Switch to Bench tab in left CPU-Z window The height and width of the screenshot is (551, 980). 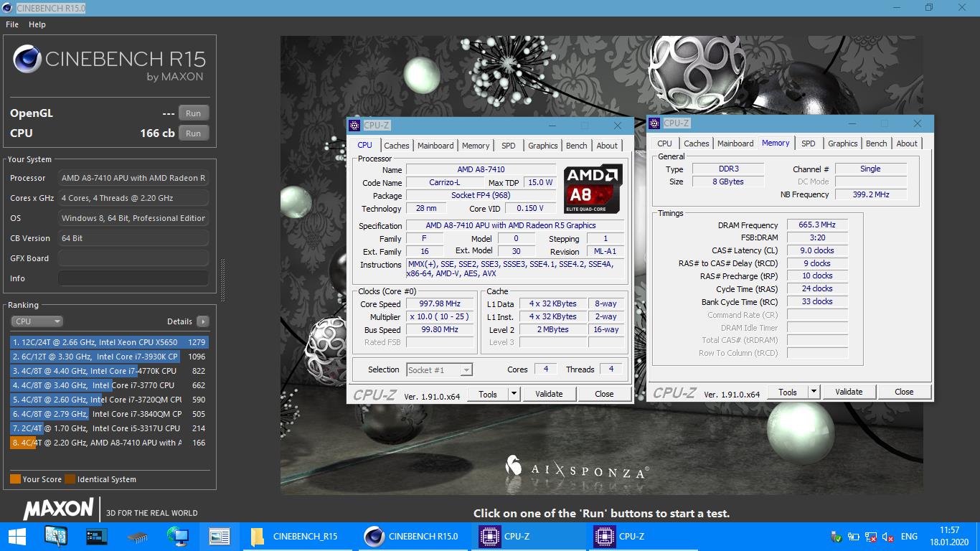point(577,146)
